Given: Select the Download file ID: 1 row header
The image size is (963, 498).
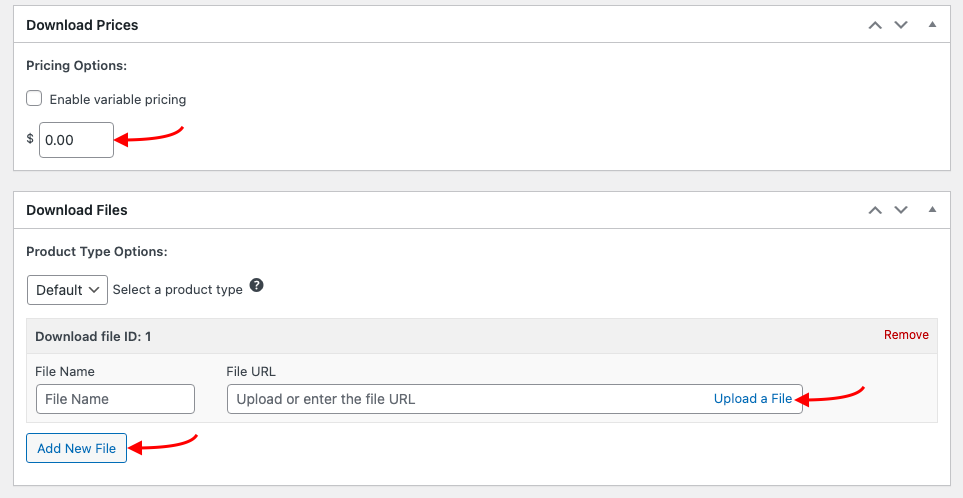Looking at the screenshot, I should (x=482, y=336).
